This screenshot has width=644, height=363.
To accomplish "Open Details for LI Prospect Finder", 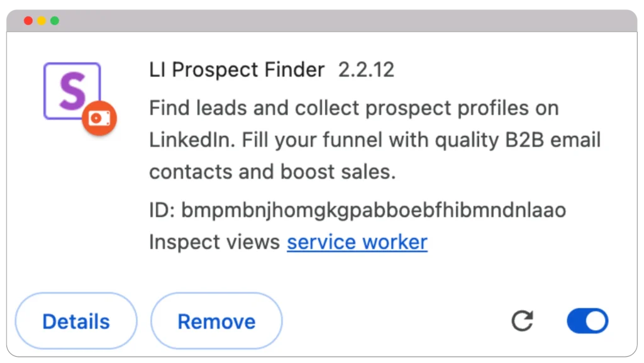I will point(75,321).
